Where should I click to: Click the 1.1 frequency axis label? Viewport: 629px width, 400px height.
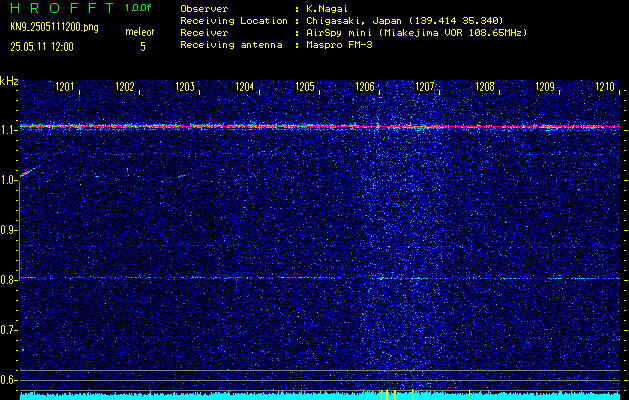coord(8,130)
